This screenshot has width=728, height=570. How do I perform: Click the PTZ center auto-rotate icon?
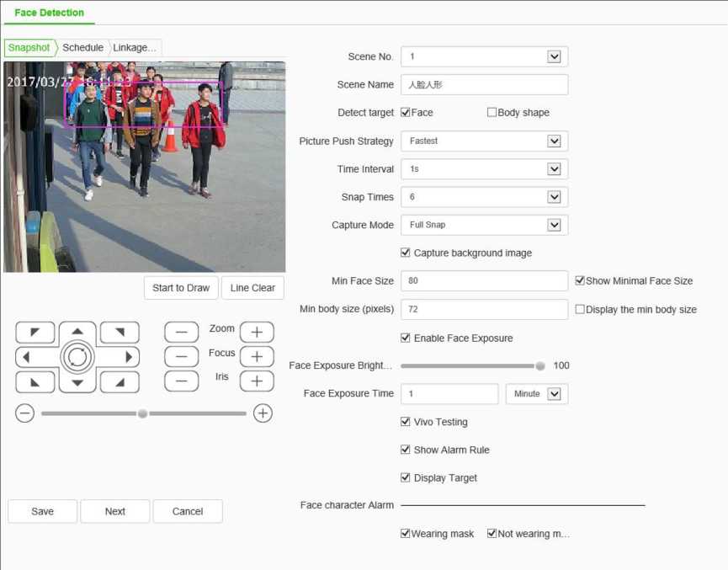(x=77, y=357)
